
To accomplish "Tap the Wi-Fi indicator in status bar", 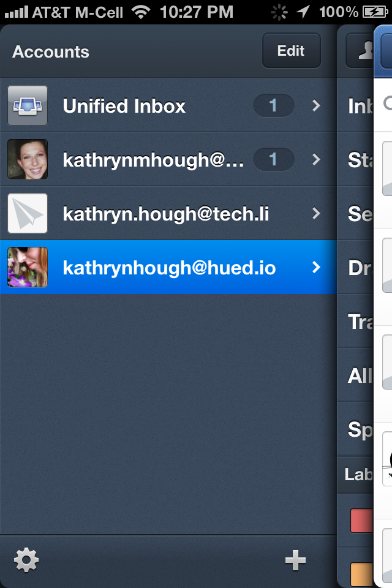I will [141, 12].
